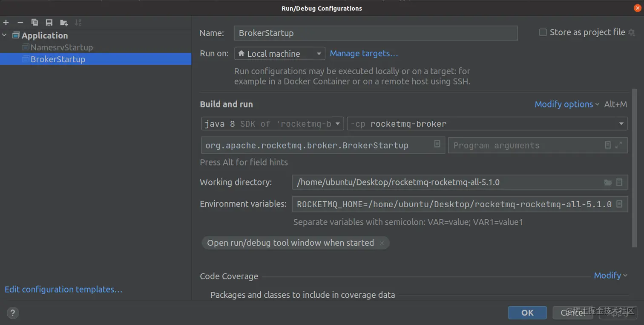
Task: Click into the Name text field
Action: coord(375,33)
